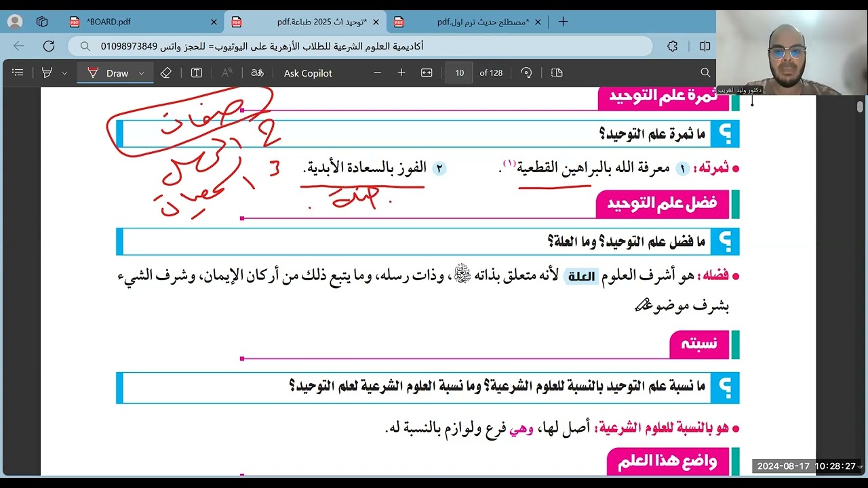Close the مصطلح حديث tab
868x488 pixels.
pyautogui.click(x=538, y=22)
